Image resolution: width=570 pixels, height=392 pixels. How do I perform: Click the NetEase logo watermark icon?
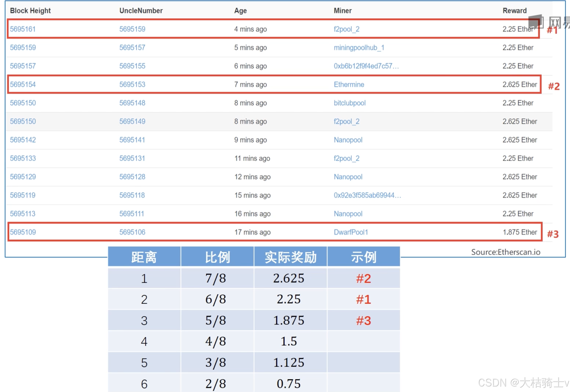pyautogui.click(x=536, y=22)
